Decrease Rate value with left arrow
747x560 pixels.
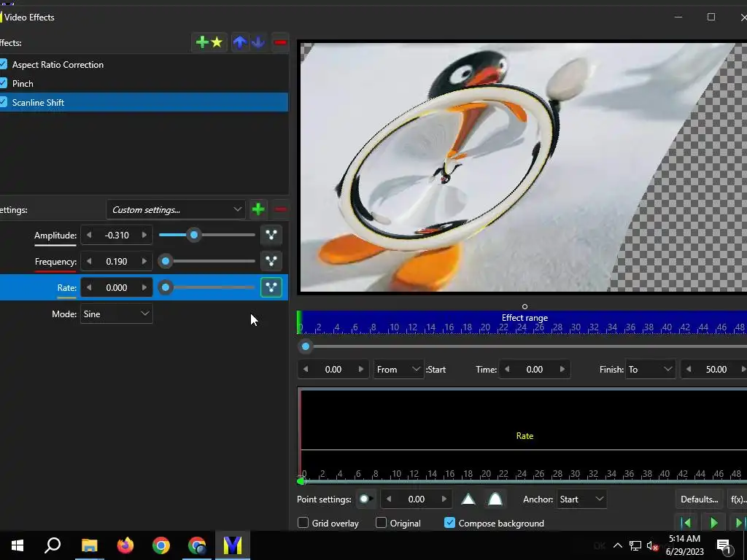(89, 287)
